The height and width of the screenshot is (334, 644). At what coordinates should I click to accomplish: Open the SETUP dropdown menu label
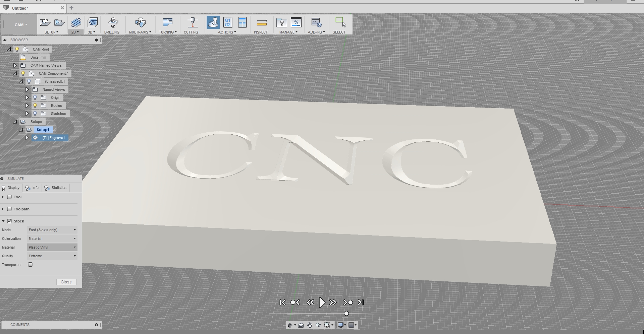pos(51,32)
